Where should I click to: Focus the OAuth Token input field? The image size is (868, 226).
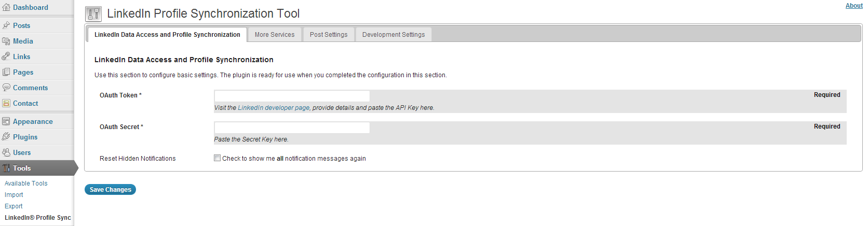pos(292,96)
